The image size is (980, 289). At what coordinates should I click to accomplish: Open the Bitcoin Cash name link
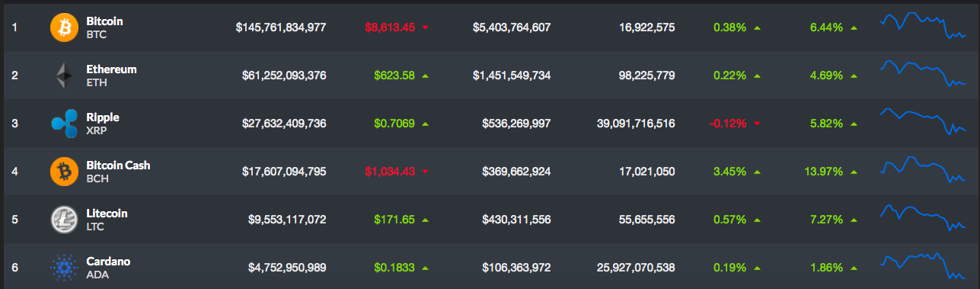click(x=119, y=165)
